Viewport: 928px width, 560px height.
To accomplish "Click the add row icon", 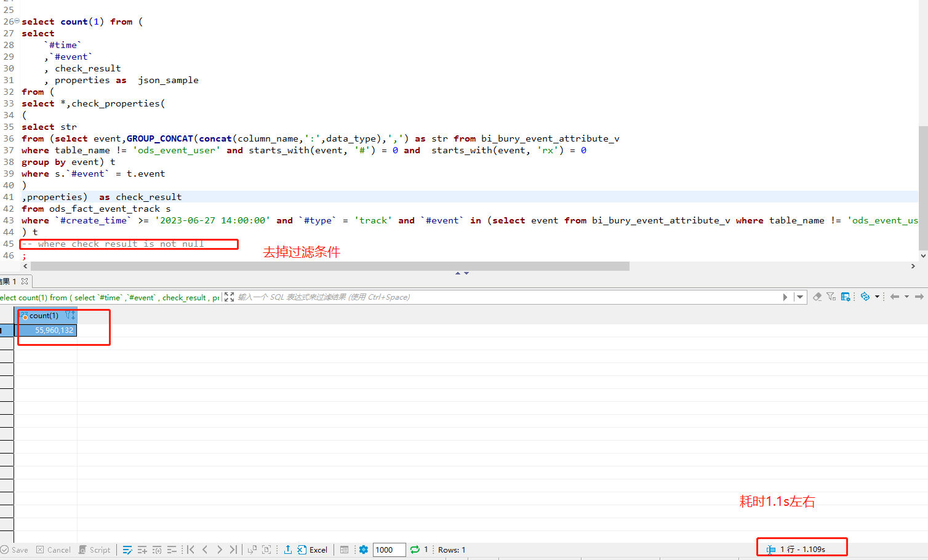I will click(142, 550).
